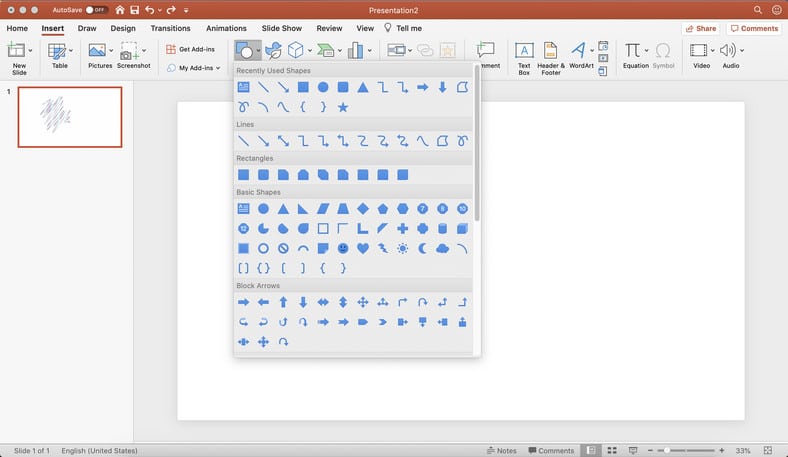
Task: Open the Equation dropdown arrow
Action: tap(646, 50)
